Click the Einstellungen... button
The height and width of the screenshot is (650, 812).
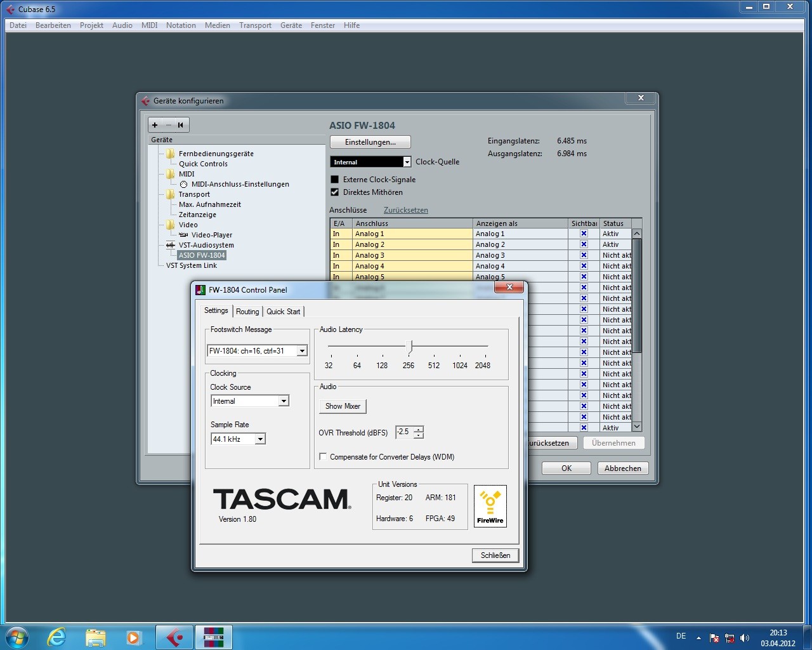pyautogui.click(x=370, y=142)
